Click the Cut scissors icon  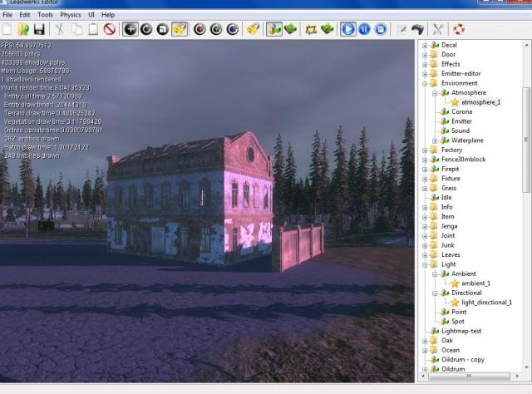(60, 29)
